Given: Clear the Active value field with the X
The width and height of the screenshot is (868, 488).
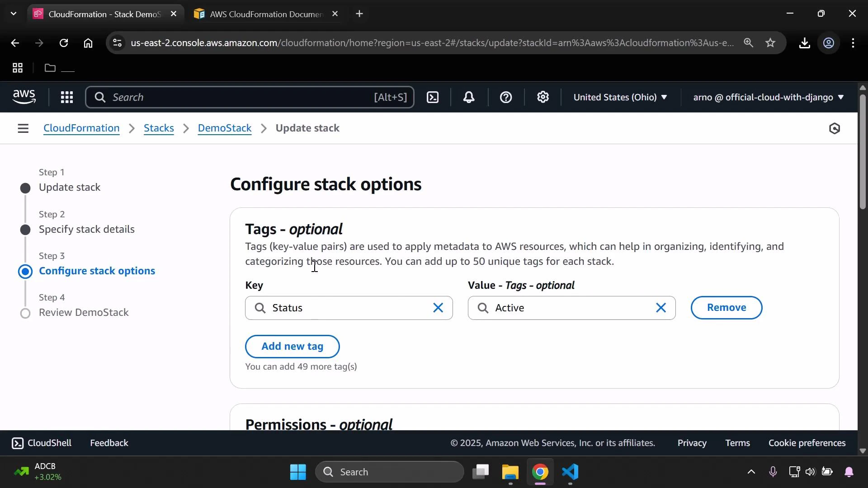Looking at the screenshot, I should (x=661, y=308).
